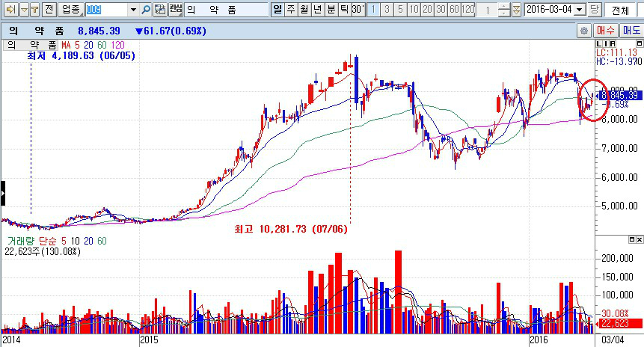The image size is (644, 347).
Task: Open the date picker dropdown arrow
Action: (580, 10)
